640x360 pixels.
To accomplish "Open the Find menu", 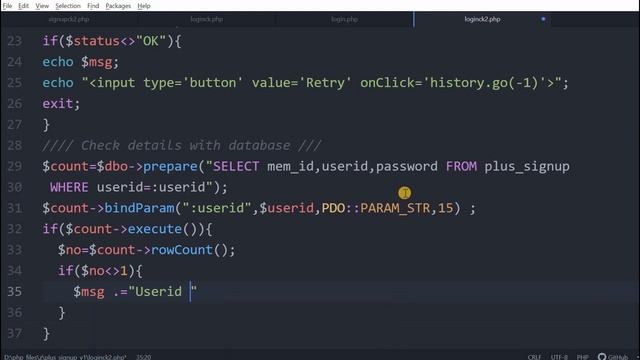I will coord(93,6).
